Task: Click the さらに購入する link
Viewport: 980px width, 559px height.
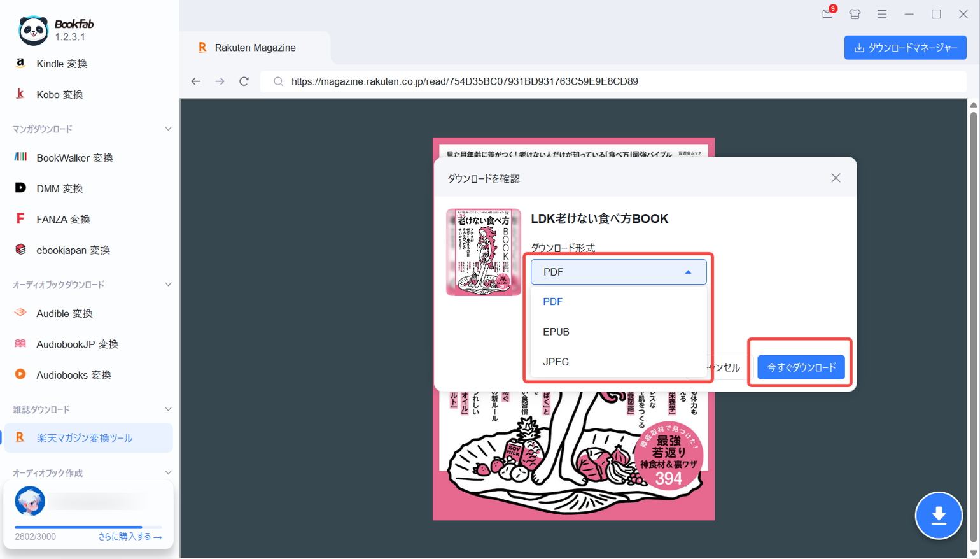Action: pyautogui.click(x=130, y=537)
